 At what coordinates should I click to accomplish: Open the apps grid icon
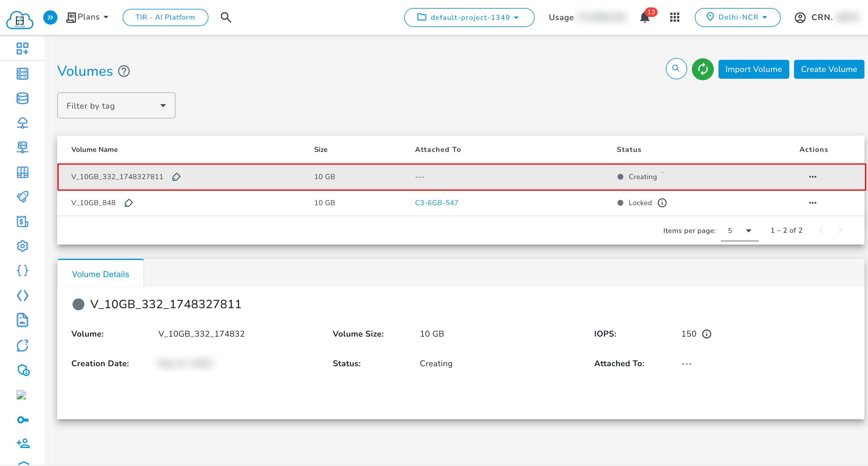click(675, 17)
